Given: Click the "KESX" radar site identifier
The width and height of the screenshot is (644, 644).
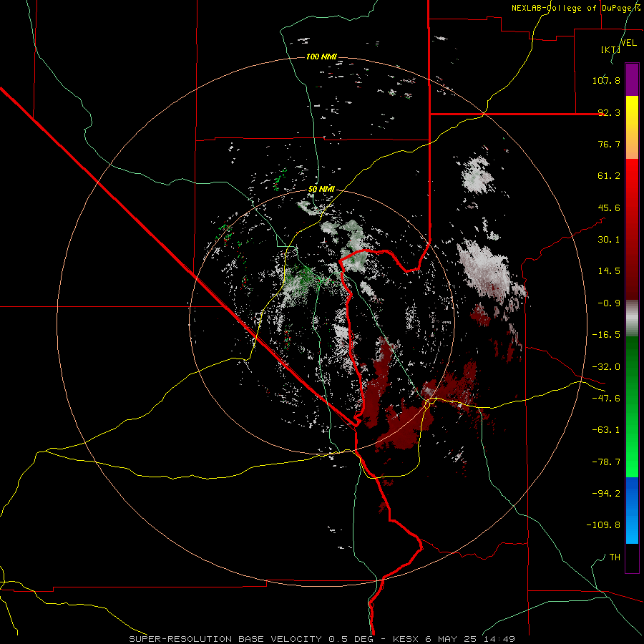Looking at the screenshot, I should (407, 639).
